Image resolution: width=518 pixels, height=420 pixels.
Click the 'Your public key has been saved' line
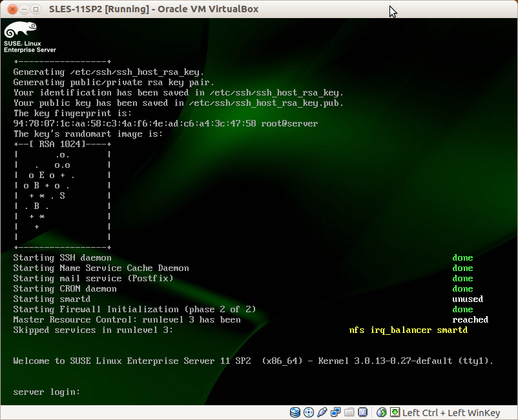click(178, 103)
